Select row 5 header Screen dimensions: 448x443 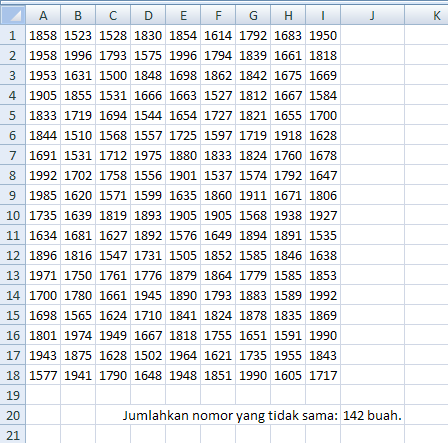(x=13, y=115)
